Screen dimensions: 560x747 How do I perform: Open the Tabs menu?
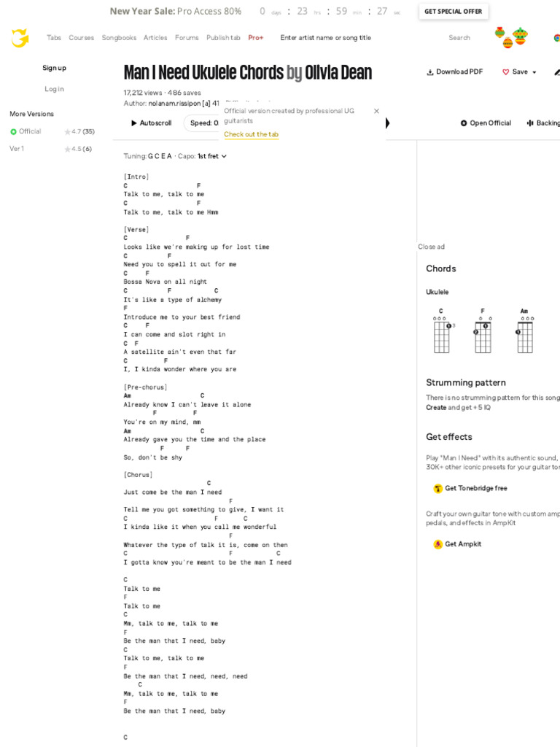point(54,38)
